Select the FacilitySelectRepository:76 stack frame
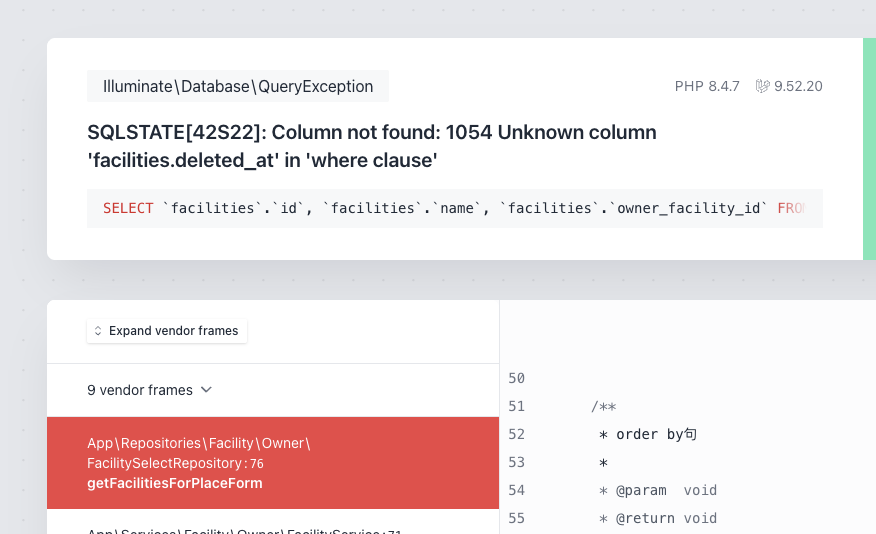876x534 pixels. pyautogui.click(x=272, y=463)
